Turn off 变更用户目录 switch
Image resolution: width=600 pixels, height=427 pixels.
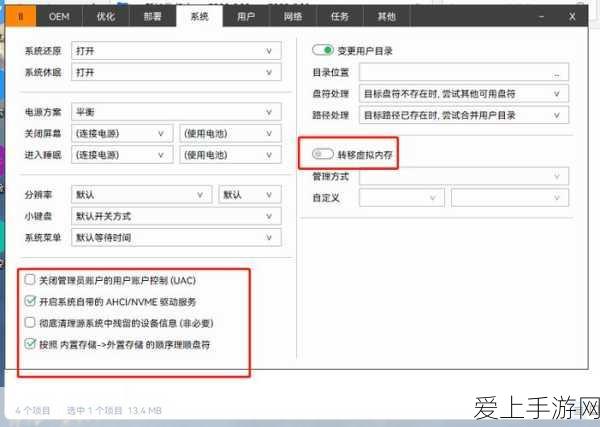click(323, 50)
